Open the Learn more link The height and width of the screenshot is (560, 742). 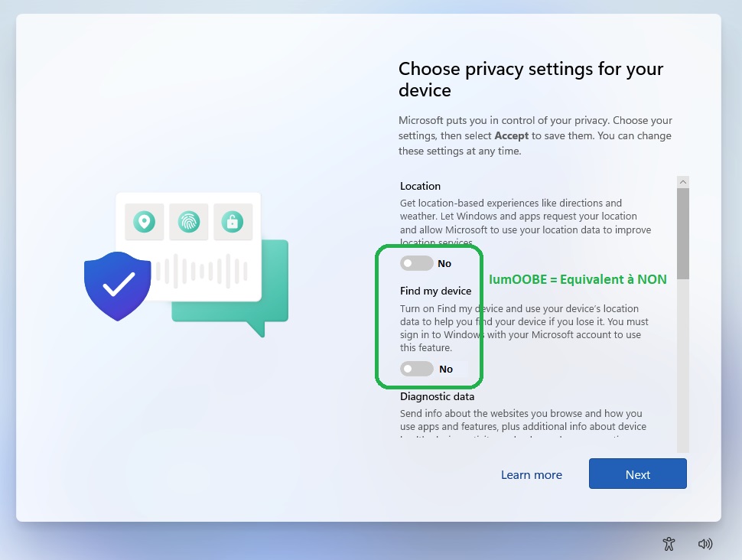[x=532, y=475]
